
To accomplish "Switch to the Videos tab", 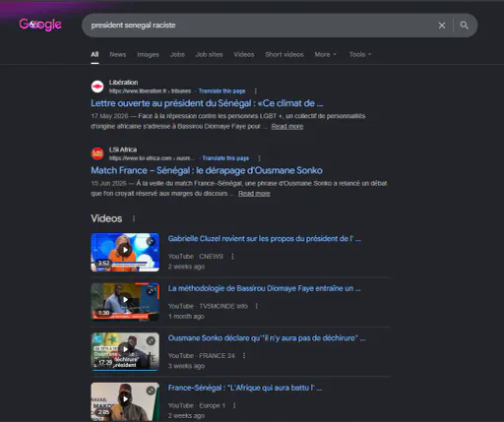I will point(244,54).
